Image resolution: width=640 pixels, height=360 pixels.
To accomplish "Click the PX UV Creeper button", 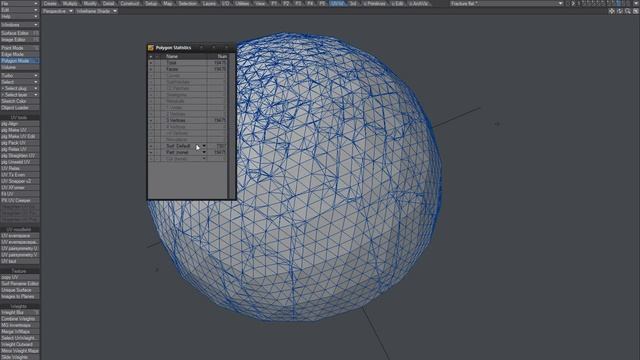I will [20, 200].
